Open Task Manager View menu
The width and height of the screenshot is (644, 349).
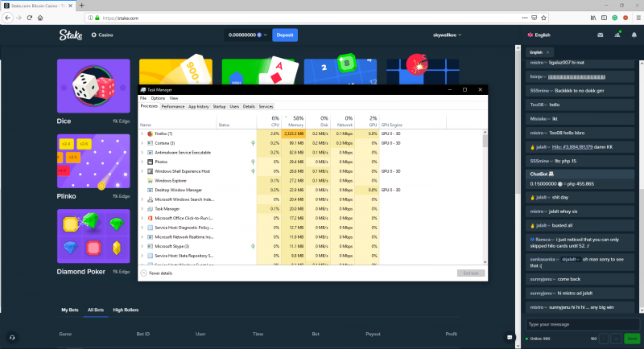(174, 98)
